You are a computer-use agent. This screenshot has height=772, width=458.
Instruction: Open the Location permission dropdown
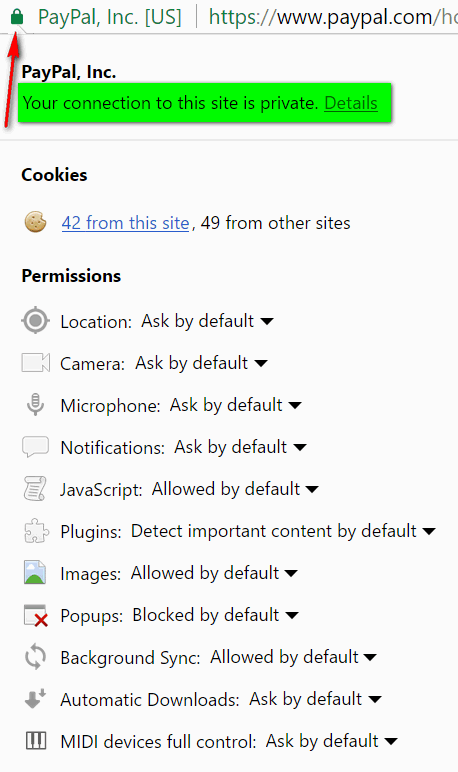[x=207, y=321]
